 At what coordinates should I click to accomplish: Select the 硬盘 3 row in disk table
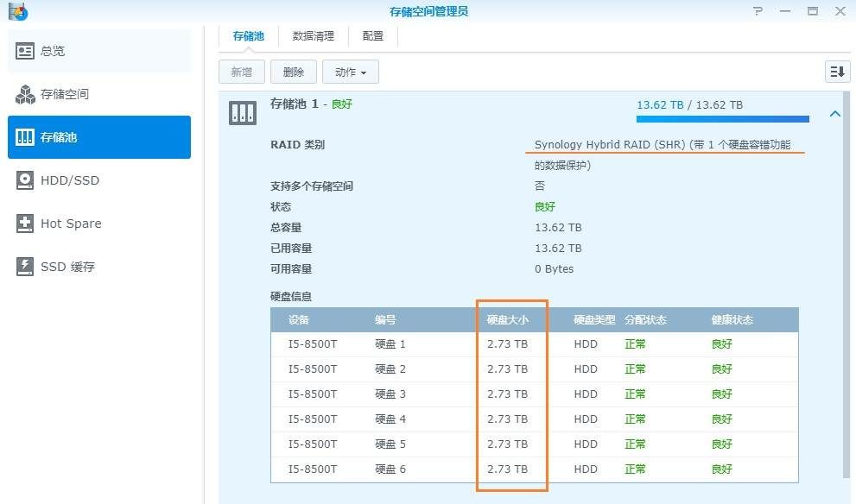534,394
